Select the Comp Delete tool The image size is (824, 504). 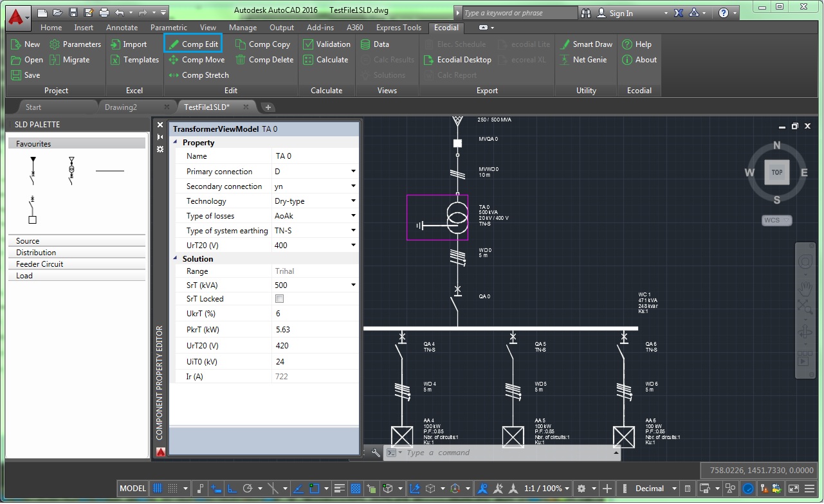(x=264, y=60)
